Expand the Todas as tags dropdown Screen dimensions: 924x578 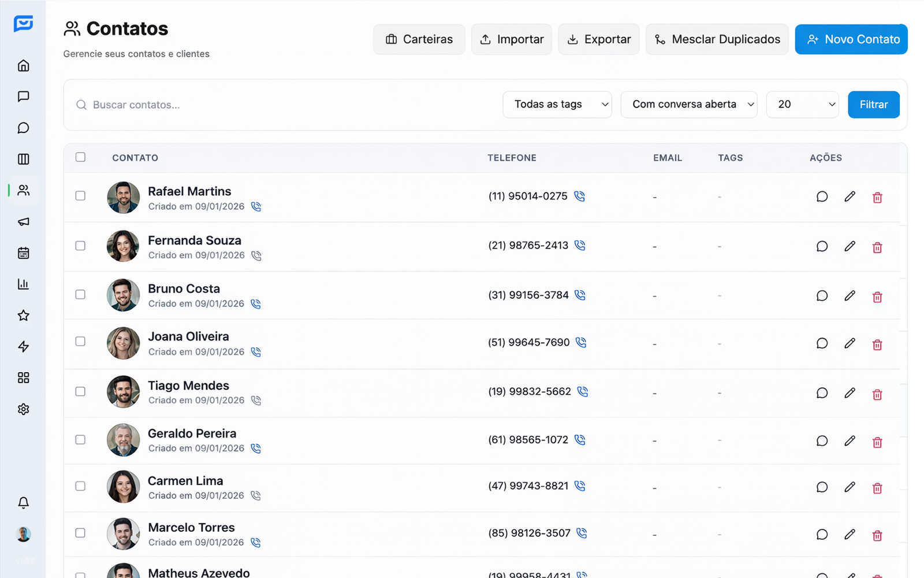coord(557,105)
